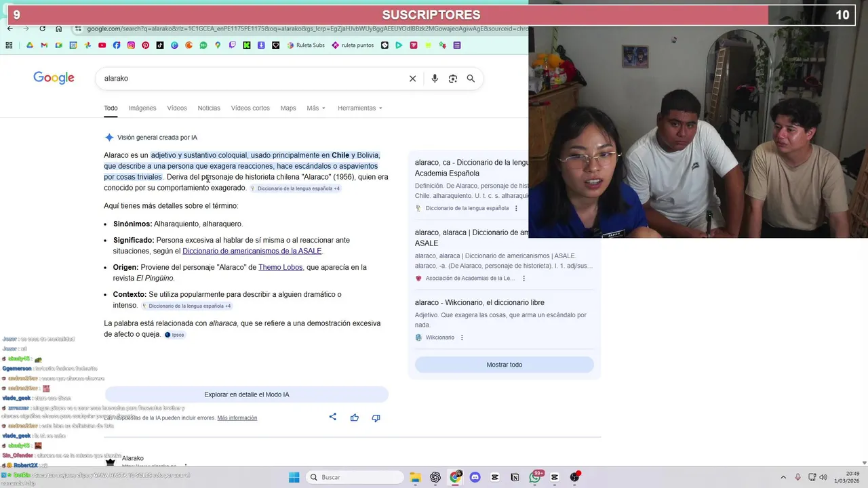Open more options for Asociación de Academias source
Image resolution: width=868 pixels, height=488 pixels.
pos(524,279)
